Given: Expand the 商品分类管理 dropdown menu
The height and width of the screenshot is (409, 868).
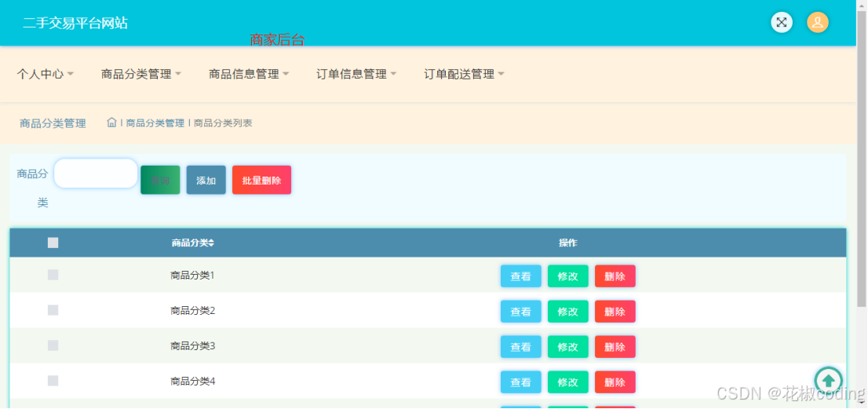Looking at the screenshot, I should [141, 74].
